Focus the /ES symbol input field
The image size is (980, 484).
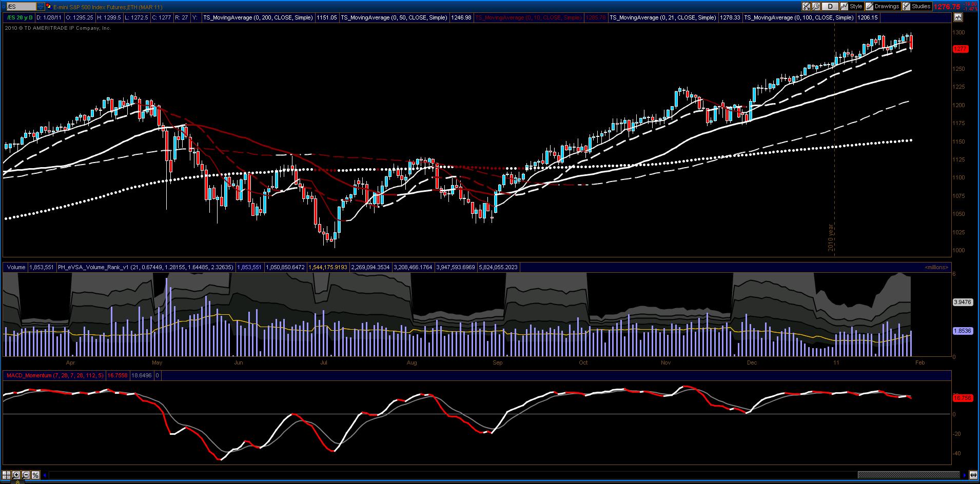pyautogui.click(x=21, y=7)
